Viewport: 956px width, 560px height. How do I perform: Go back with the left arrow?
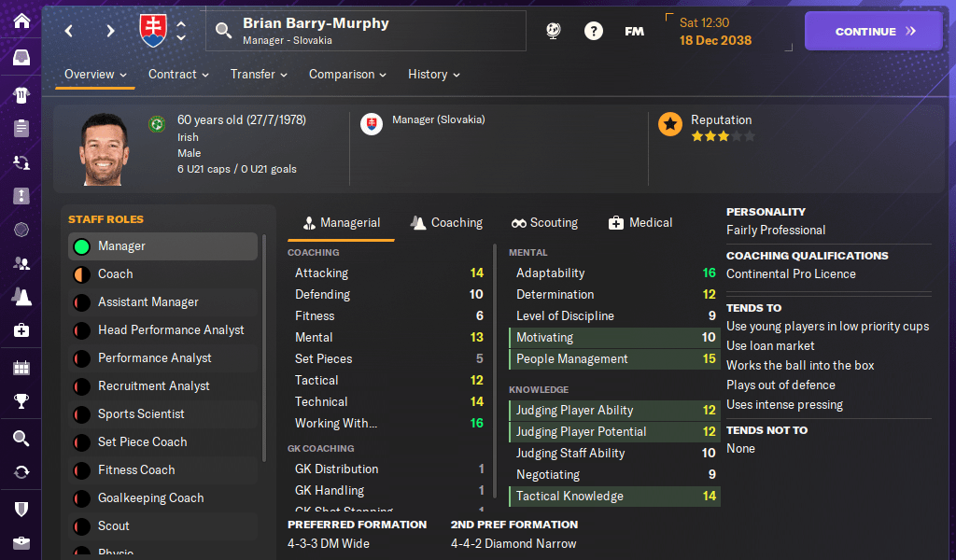(x=69, y=31)
